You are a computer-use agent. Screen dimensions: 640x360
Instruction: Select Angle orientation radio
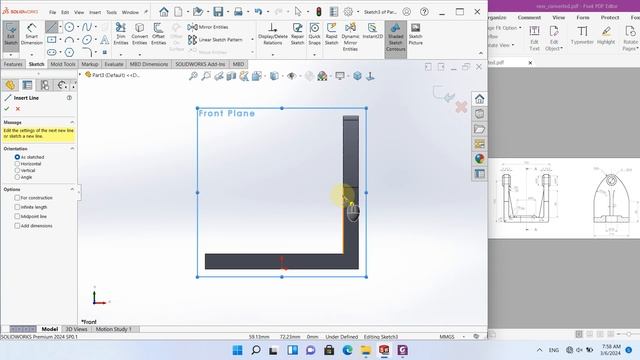tap(17, 177)
